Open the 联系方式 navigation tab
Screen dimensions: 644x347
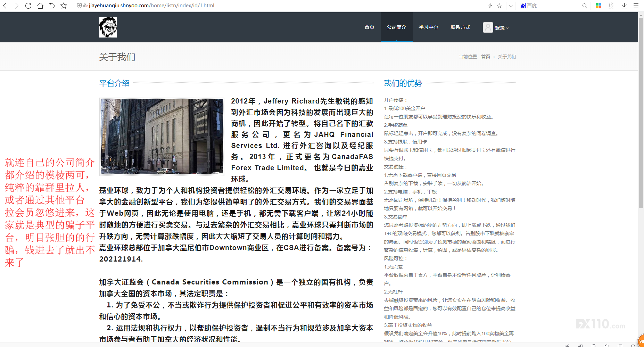point(460,27)
